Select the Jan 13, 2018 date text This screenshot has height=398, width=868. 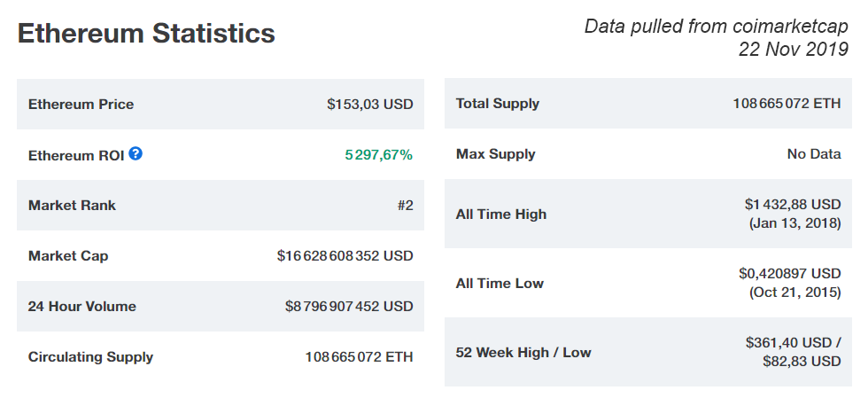(795, 223)
